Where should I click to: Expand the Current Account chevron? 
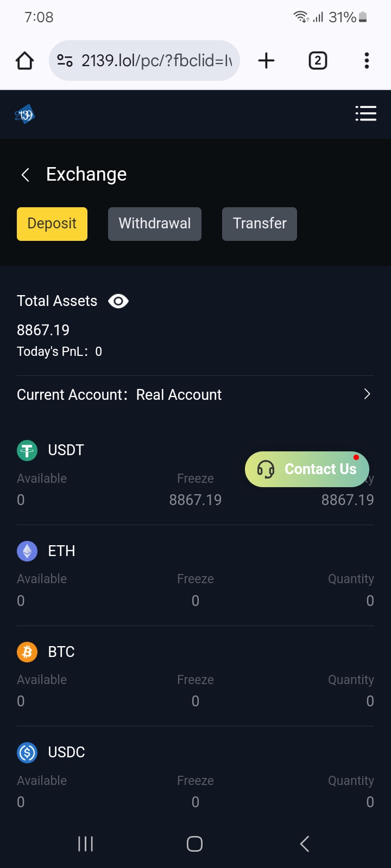[367, 394]
